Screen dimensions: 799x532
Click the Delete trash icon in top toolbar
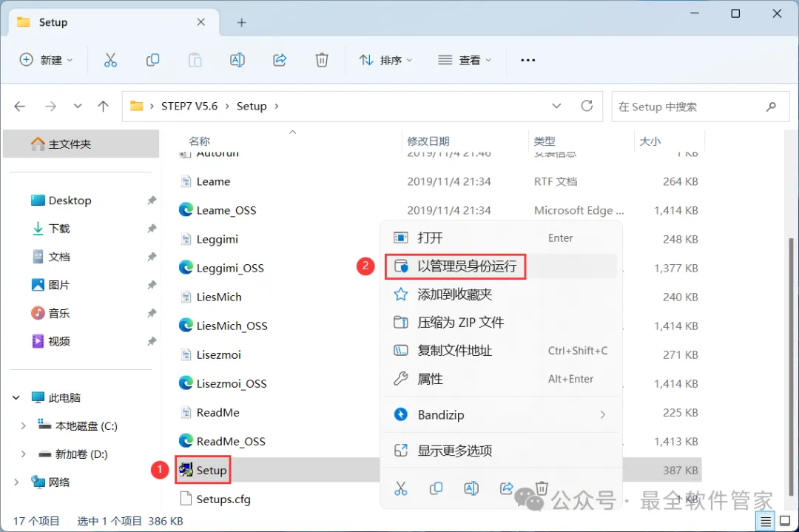(x=322, y=60)
